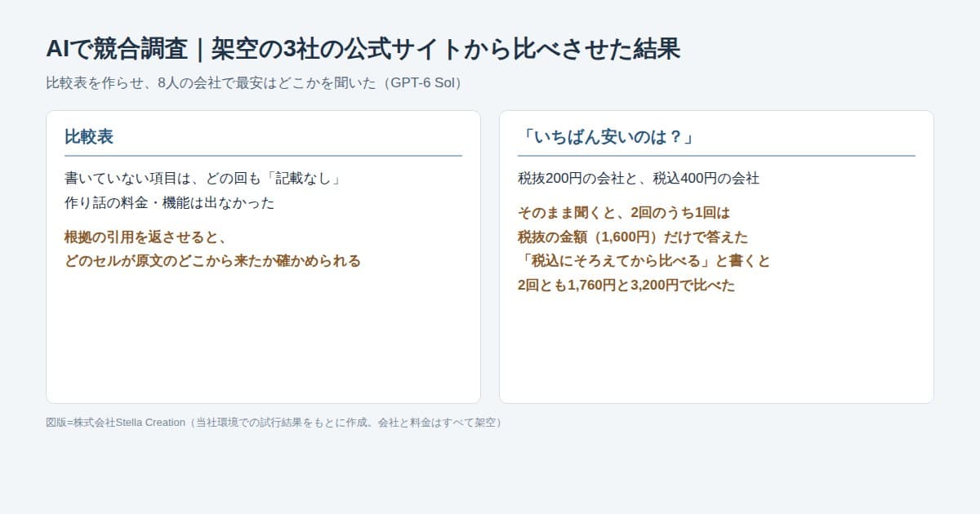Click the line '「税込にそろえてから比べる」と書くと'

pos(644,261)
